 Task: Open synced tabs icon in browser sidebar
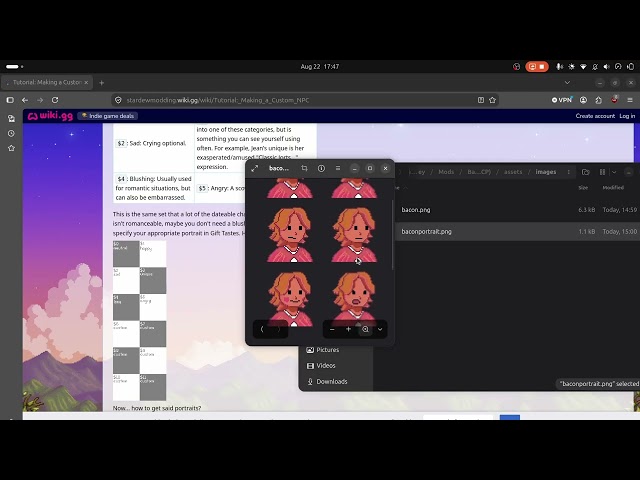point(11,118)
